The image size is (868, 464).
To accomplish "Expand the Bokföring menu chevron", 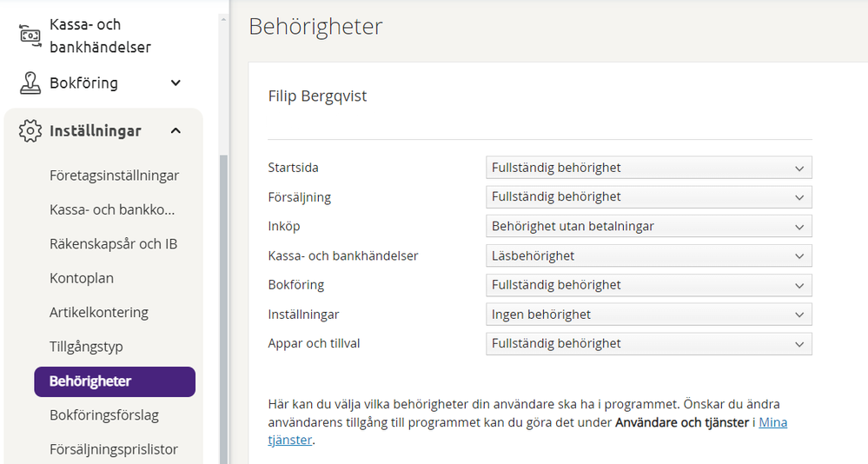I will click(176, 83).
